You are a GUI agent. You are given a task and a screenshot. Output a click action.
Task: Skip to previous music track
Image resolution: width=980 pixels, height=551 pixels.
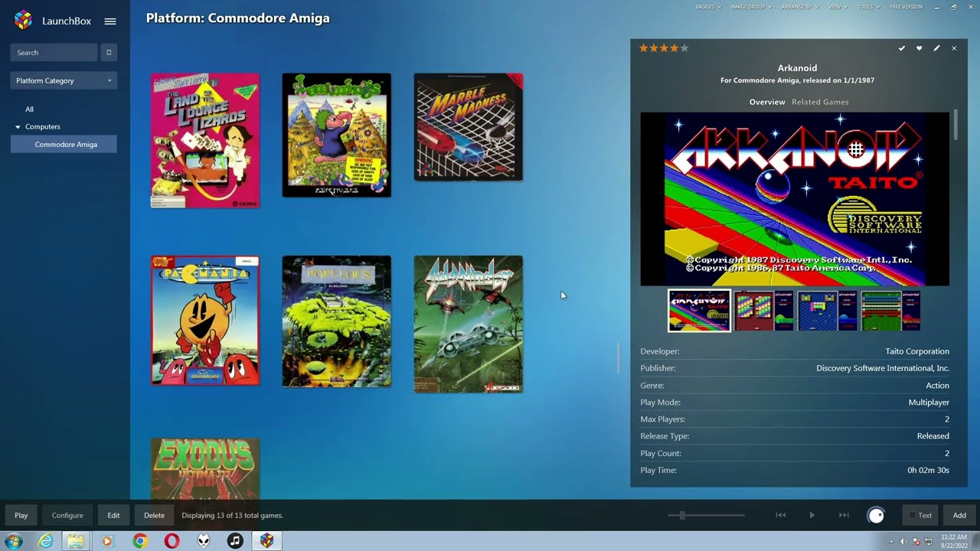(780, 515)
